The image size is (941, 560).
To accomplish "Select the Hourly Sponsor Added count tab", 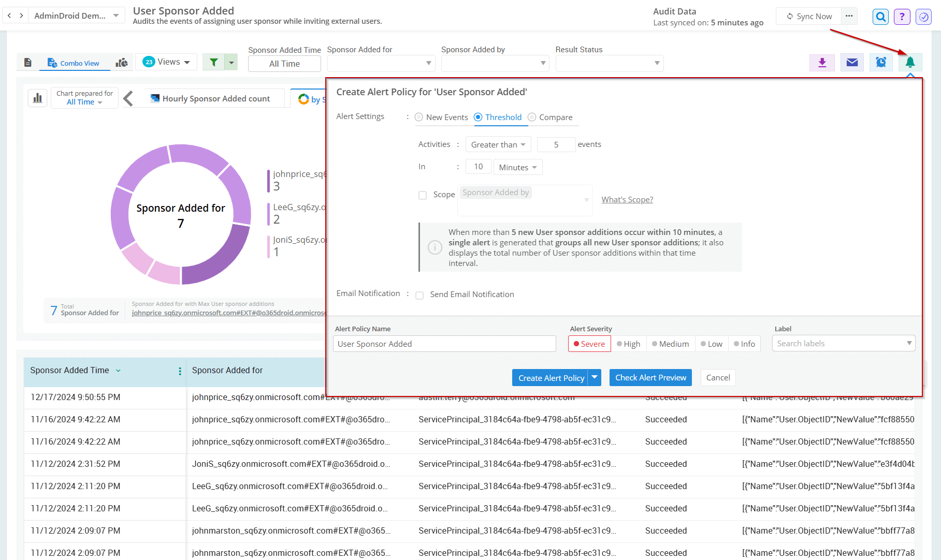I will [210, 98].
